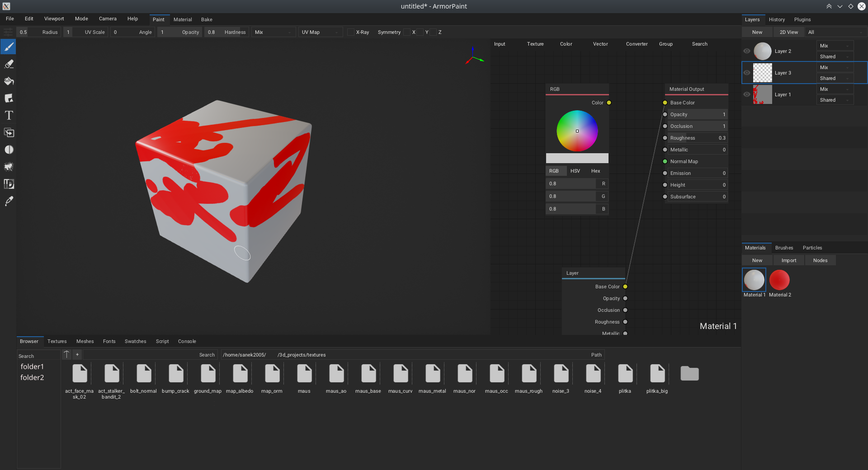Click the 2D View button
Viewport: 868px width, 470px height.
[788, 32]
